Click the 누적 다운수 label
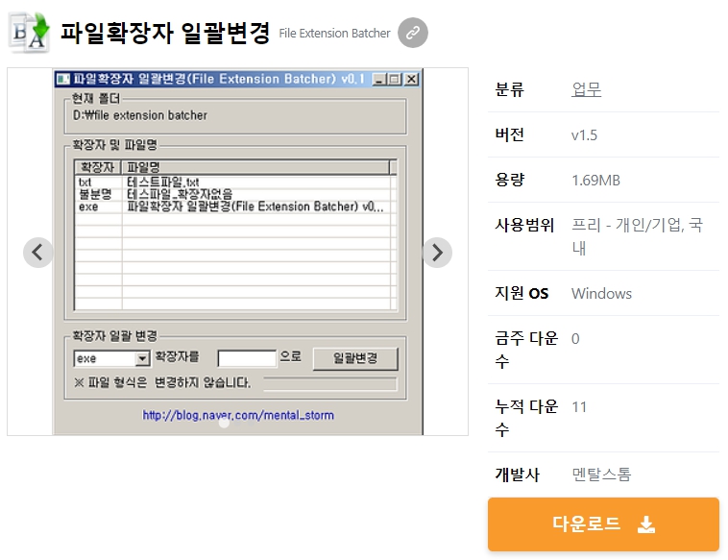728x560 pixels. (x=526, y=418)
